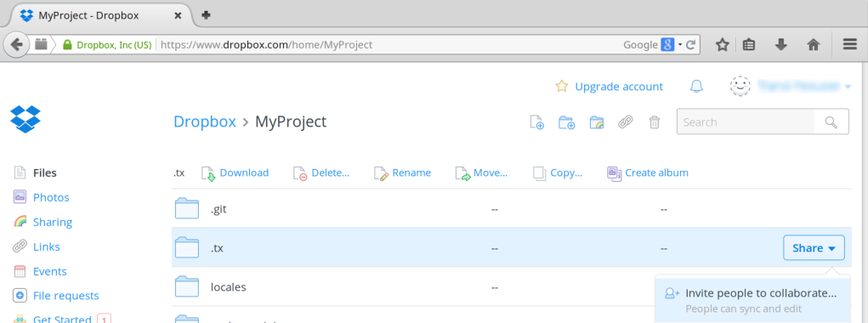Open Files in the sidebar
The width and height of the screenshot is (868, 323).
pyautogui.click(x=45, y=173)
